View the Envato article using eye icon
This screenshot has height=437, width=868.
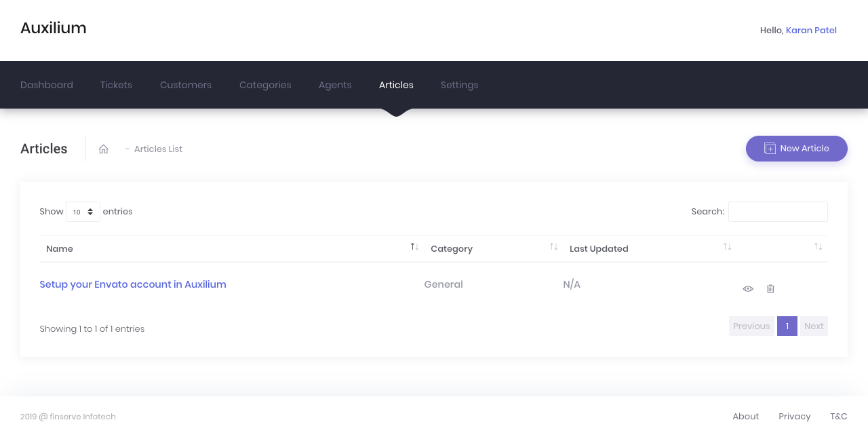coord(748,289)
